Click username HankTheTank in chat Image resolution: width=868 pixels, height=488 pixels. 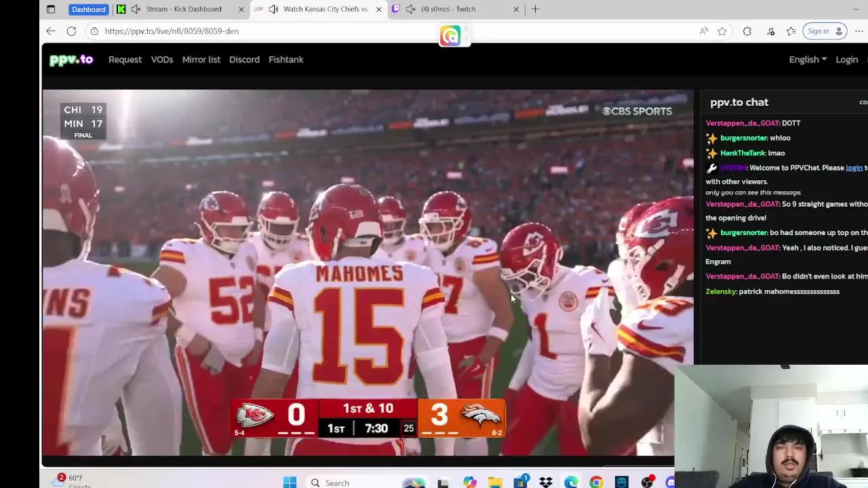743,153
